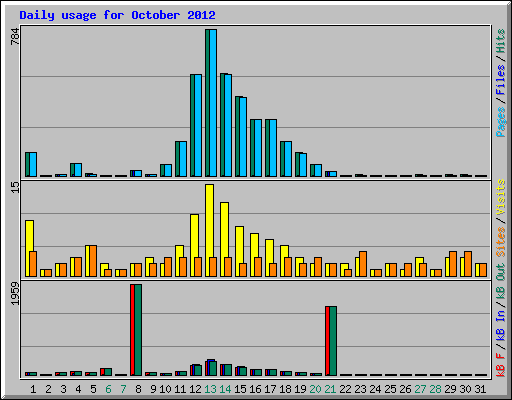Click the 'Files' legend label
The image size is (512, 400).
(x=500, y=79)
